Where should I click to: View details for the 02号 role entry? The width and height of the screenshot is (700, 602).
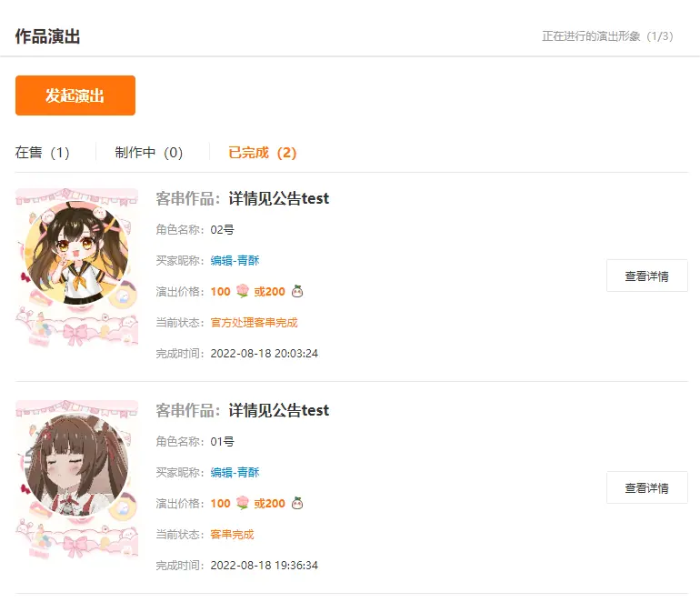(x=647, y=276)
